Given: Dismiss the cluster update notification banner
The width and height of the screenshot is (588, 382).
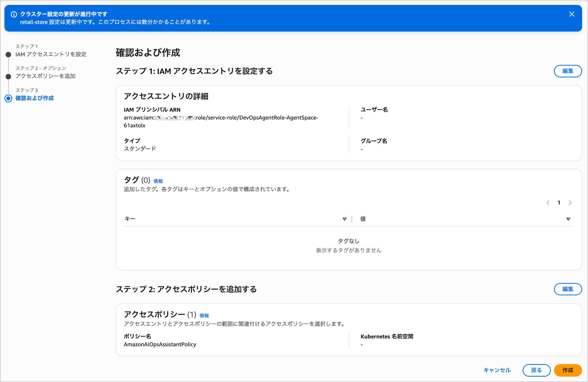Looking at the screenshot, I should click(x=571, y=14).
